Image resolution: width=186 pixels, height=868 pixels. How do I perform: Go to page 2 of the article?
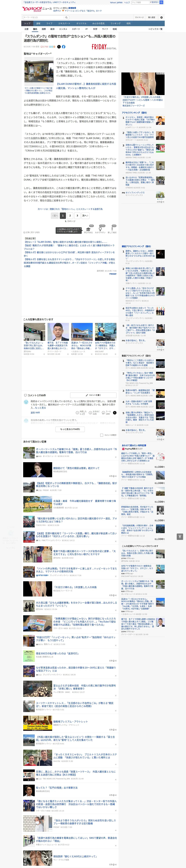(70, 216)
